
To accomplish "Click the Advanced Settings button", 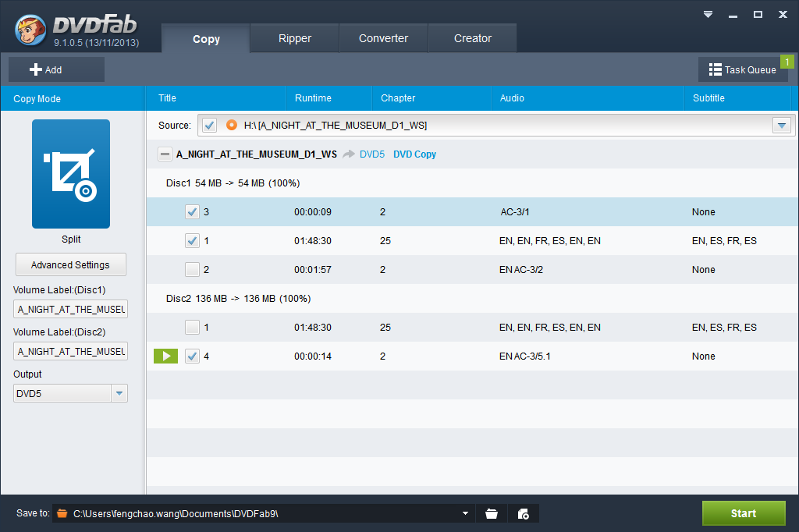I will tap(70, 264).
